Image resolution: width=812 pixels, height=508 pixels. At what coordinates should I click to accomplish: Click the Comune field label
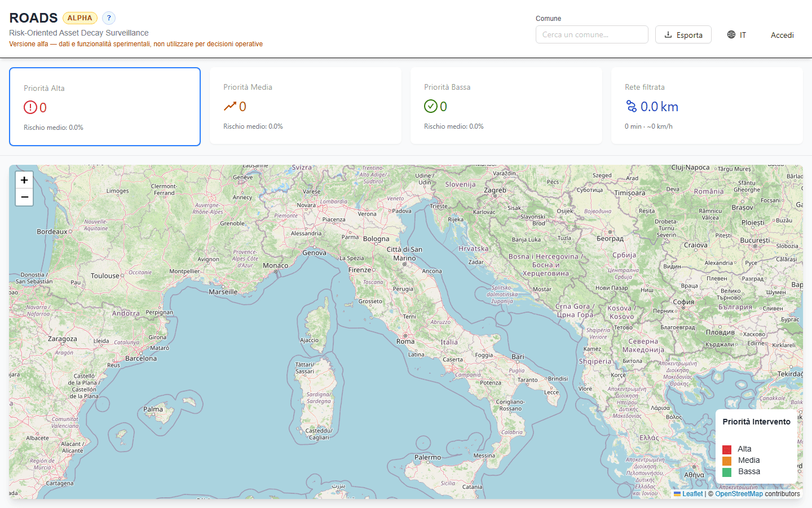(548, 19)
